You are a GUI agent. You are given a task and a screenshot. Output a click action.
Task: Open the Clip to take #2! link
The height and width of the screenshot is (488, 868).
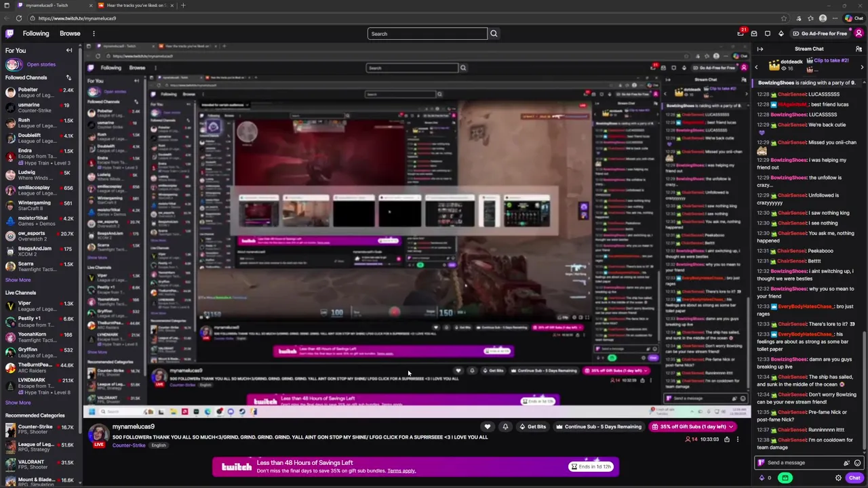coord(831,60)
